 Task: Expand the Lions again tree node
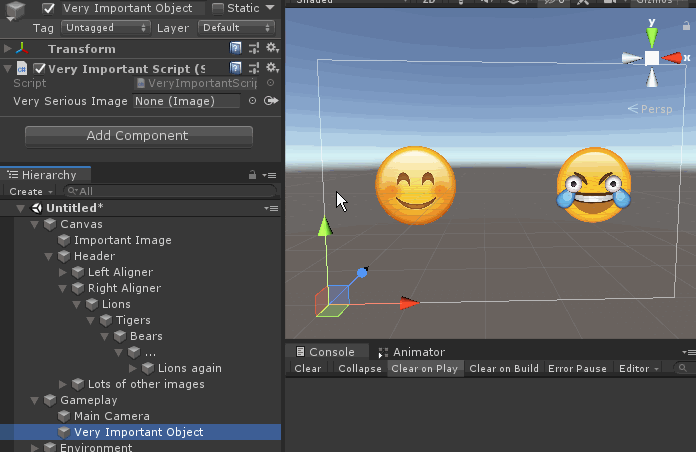click(x=132, y=368)
